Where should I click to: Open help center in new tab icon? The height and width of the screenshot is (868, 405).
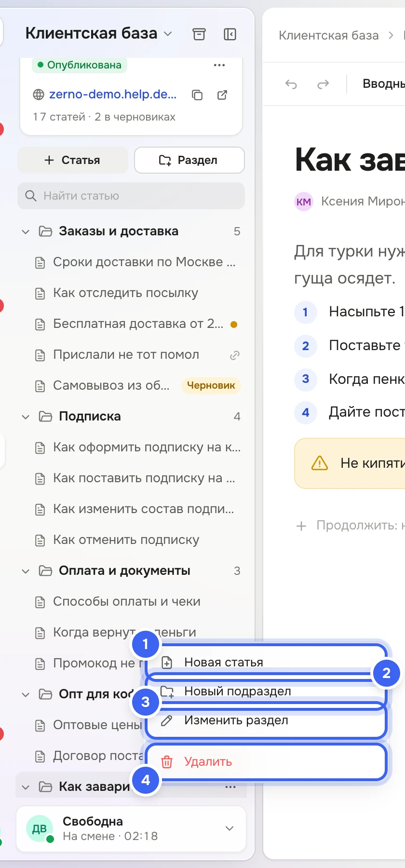click(x=222, y=95)
